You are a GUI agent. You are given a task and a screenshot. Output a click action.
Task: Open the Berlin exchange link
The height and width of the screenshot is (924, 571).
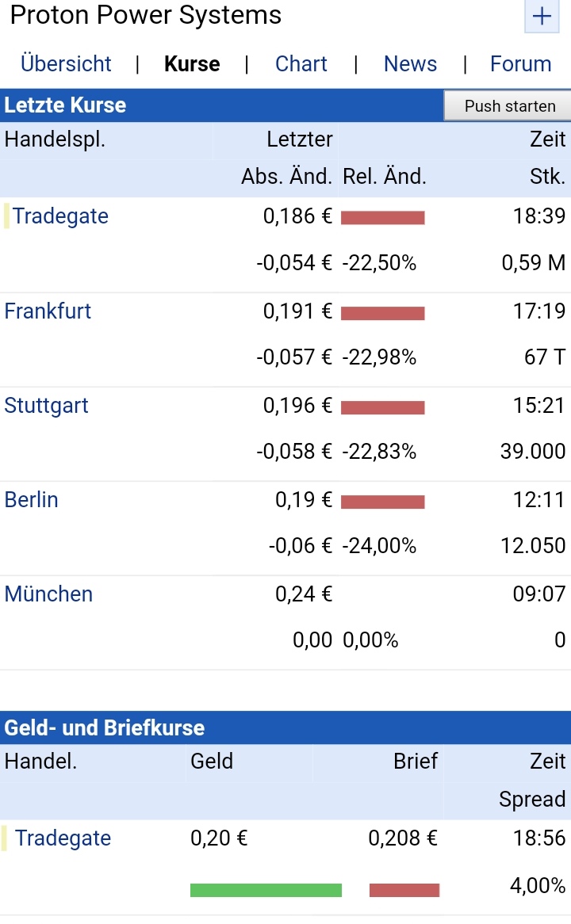(32, 499)
